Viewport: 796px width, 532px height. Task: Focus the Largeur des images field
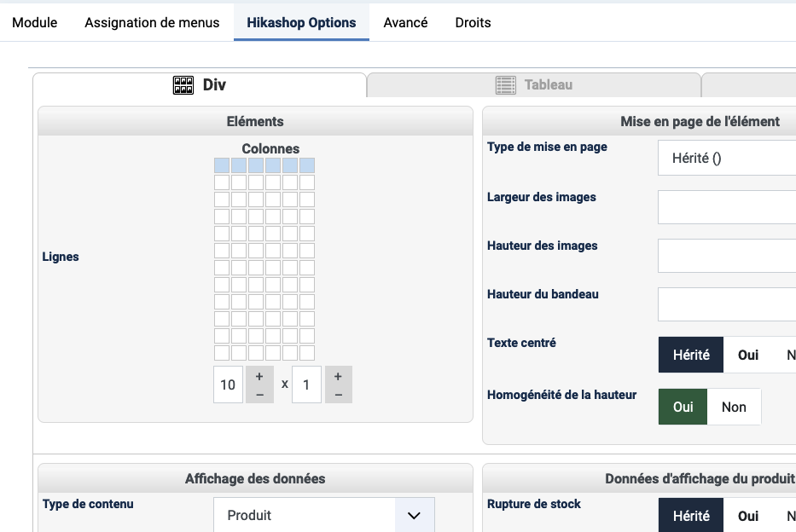click(727, 206)
